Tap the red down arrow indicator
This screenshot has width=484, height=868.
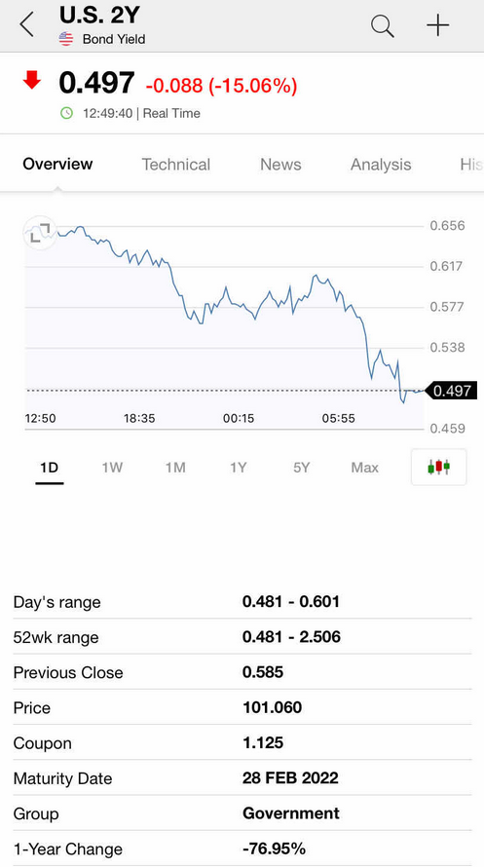pos(32,82)
